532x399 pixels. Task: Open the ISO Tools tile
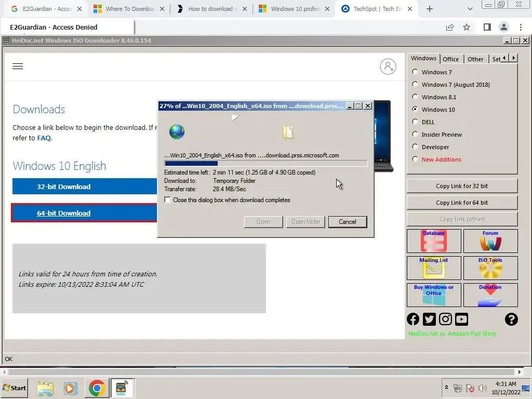click(490, 268)
